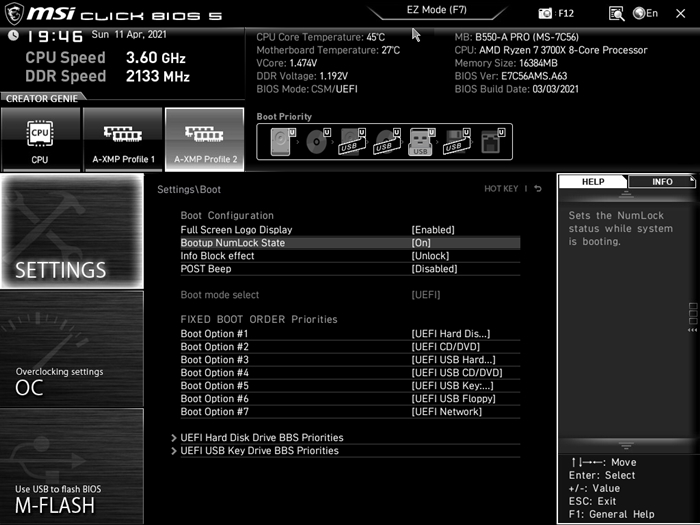Select the USB CD/DVD boot priority icon

point(388,142)
